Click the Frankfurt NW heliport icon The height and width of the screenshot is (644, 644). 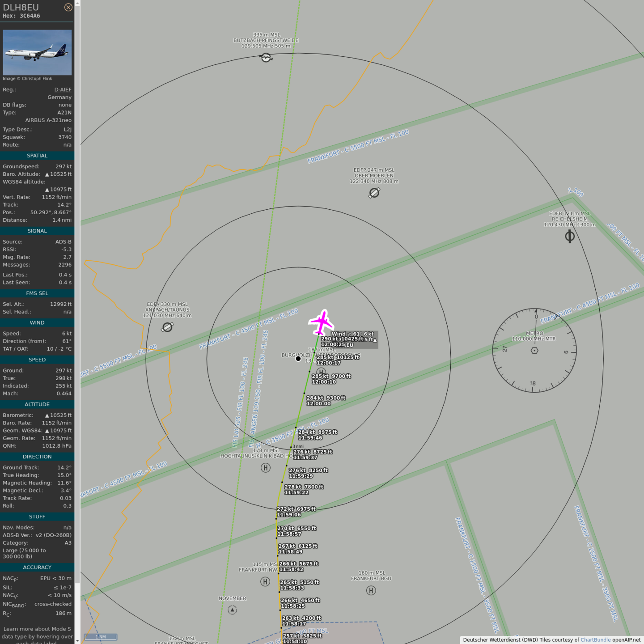click(x=265, y=582)
